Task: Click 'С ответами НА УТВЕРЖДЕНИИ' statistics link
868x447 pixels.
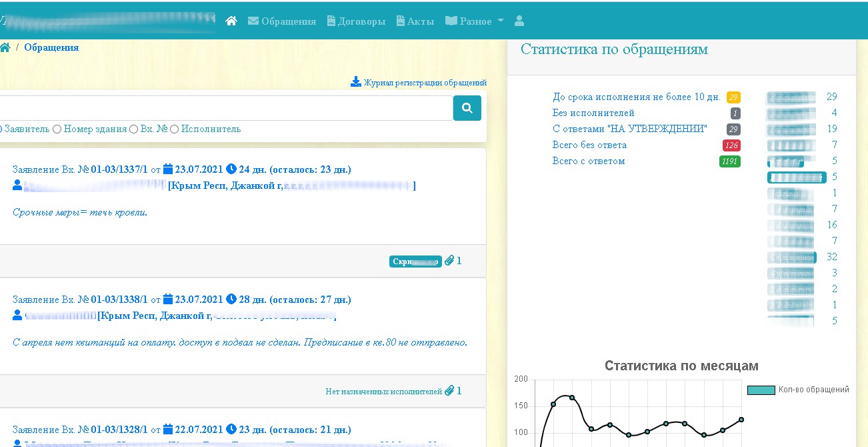Action: (630, 129)
